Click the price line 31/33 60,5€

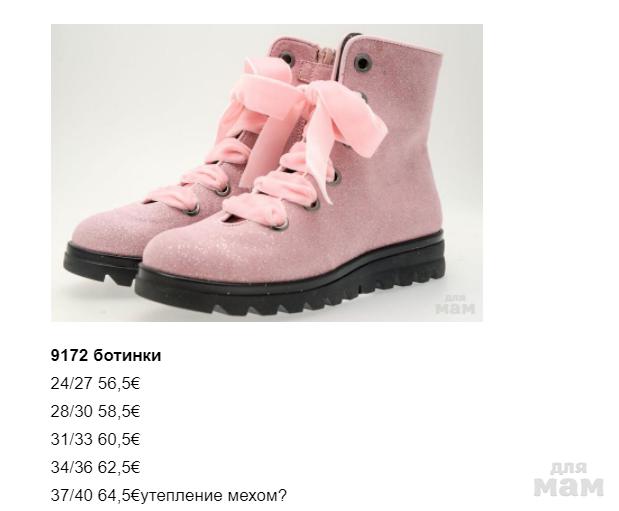coord(95,440)
